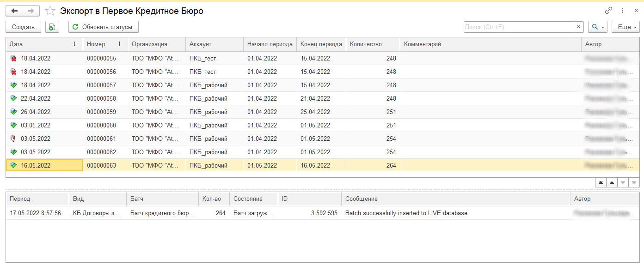Click the Конец периода column header
Screen dimensions: 644x265
(321, 44)
